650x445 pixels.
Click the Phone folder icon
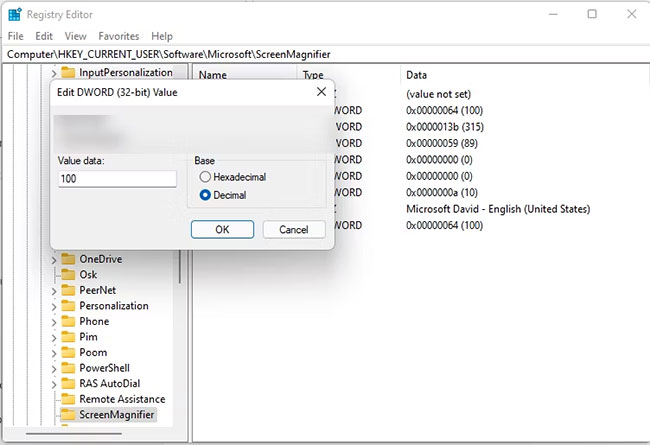tap(68, 321)
